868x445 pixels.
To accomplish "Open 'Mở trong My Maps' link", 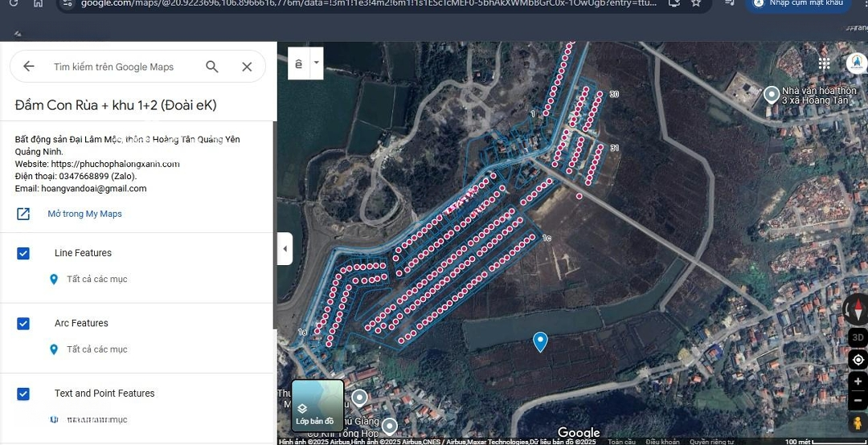I will point(84,214).
